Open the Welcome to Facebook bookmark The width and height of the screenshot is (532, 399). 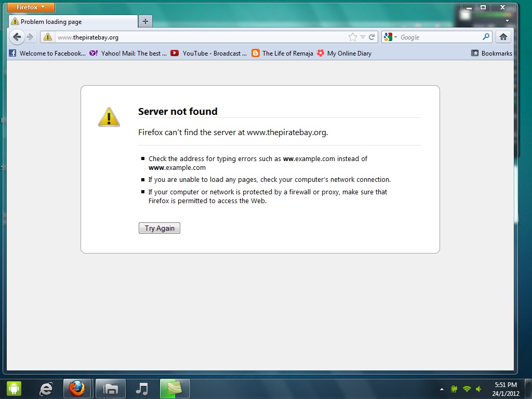pyautogui.click(x=47, y=54)
